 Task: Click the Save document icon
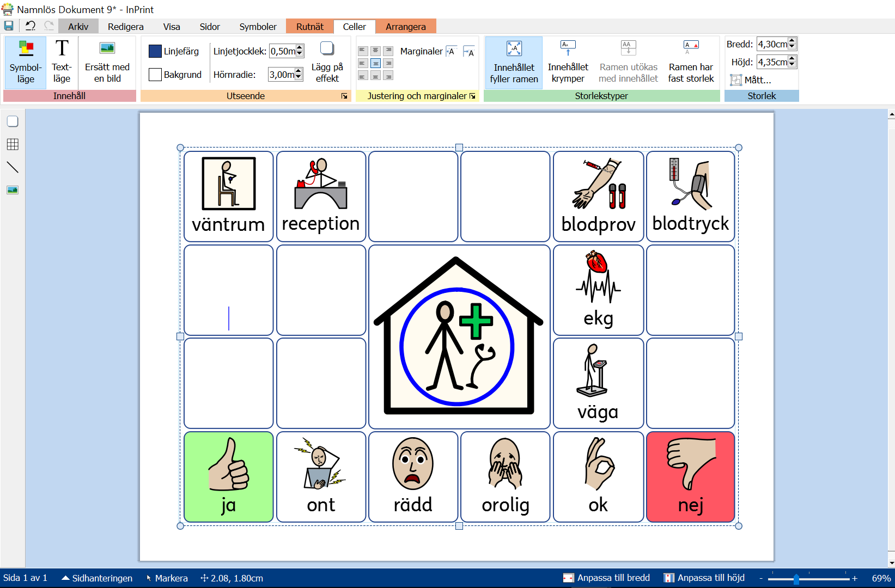pyautogui.click(x=9, y=26)
